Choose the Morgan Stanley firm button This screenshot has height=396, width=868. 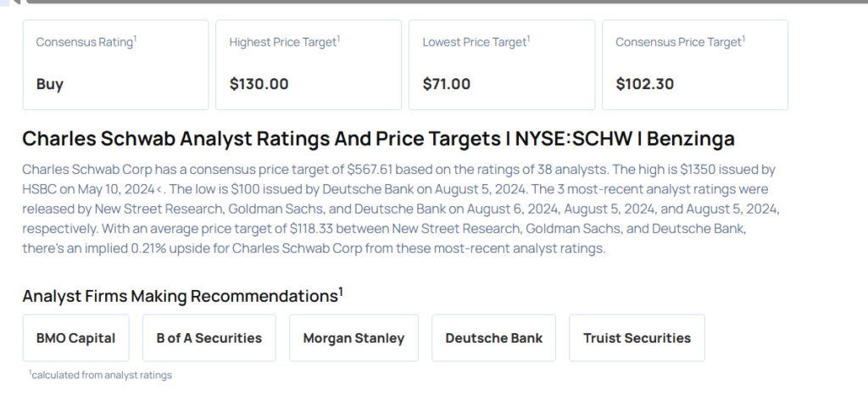point(353,337)
